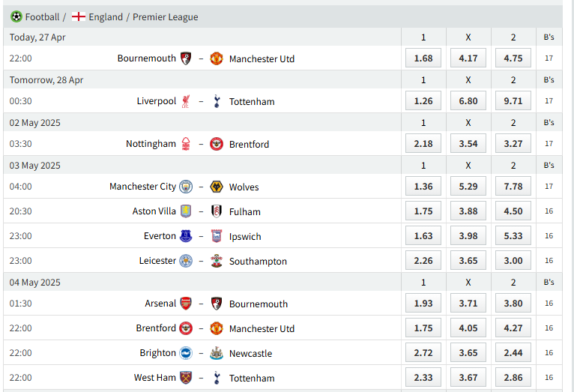Viewport: 574px width, 392px height.
Task: Click Brighton club crest icon
Action: click(185, 353)
